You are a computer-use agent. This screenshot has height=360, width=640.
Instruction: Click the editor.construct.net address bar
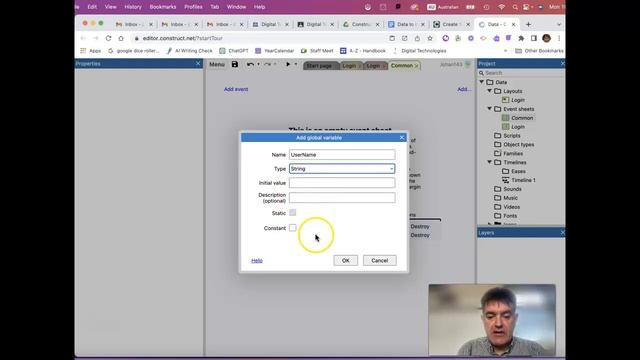pos(261,38)
